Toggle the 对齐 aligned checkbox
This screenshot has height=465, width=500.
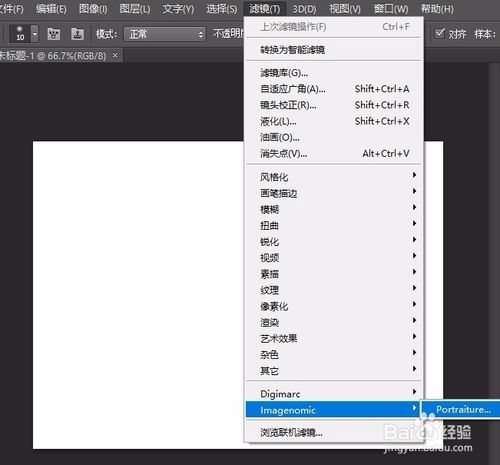440,33
